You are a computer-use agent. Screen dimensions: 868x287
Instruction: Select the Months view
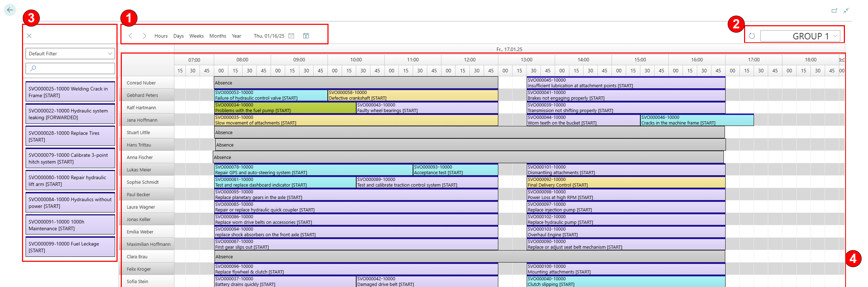(218, 36)
